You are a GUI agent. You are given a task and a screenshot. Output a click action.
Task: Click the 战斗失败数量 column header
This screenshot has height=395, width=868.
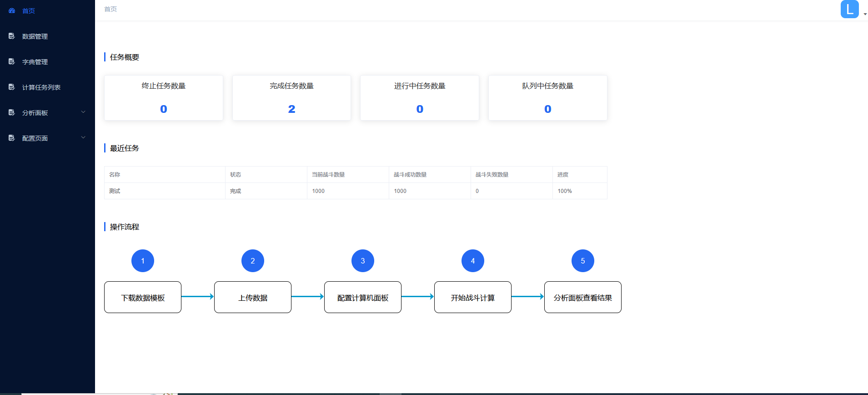click(512, 175)
